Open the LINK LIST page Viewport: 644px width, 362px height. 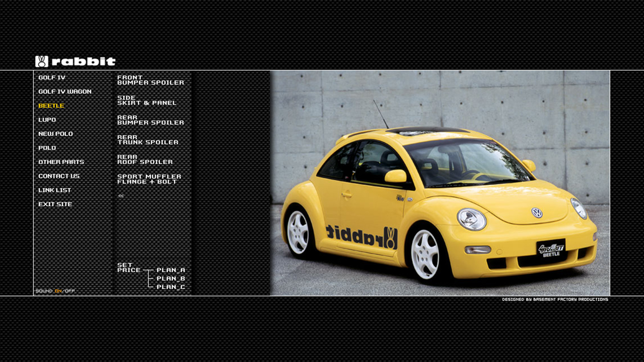coord(55,190)
